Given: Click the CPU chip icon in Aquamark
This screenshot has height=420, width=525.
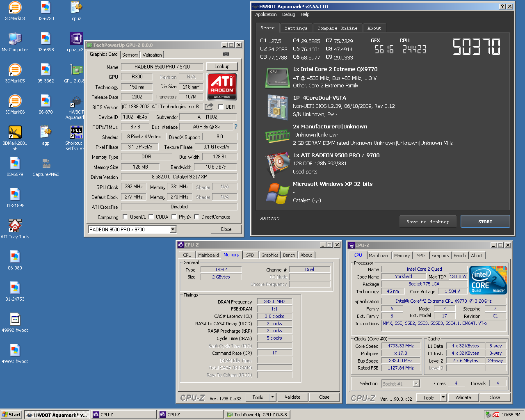Looking at the screenshot, I should tap(278, 78).
